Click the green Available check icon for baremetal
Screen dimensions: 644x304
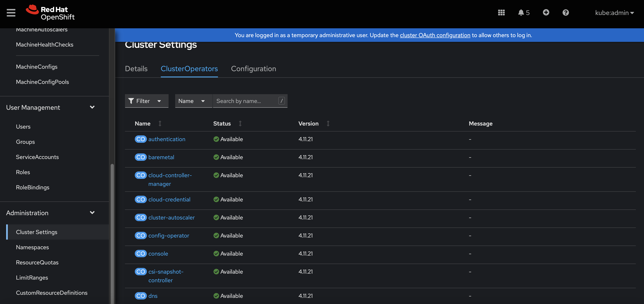(216, 157)
